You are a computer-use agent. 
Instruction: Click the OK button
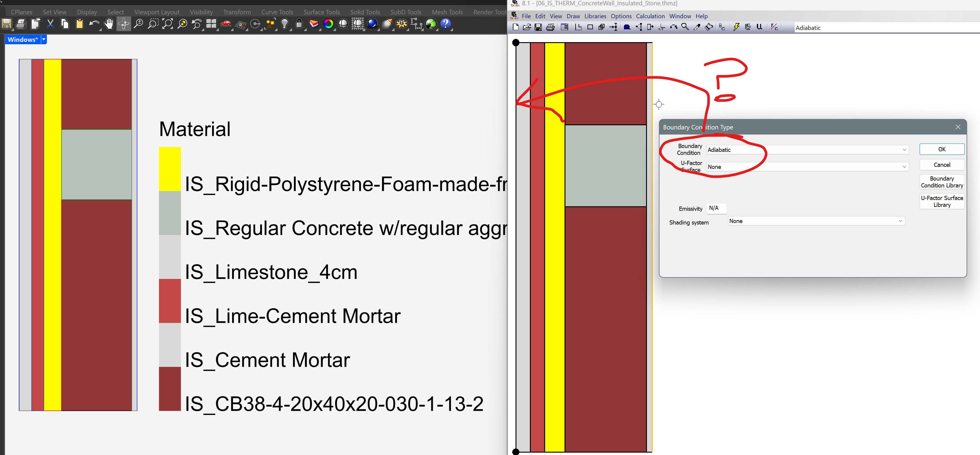(941, 149)
